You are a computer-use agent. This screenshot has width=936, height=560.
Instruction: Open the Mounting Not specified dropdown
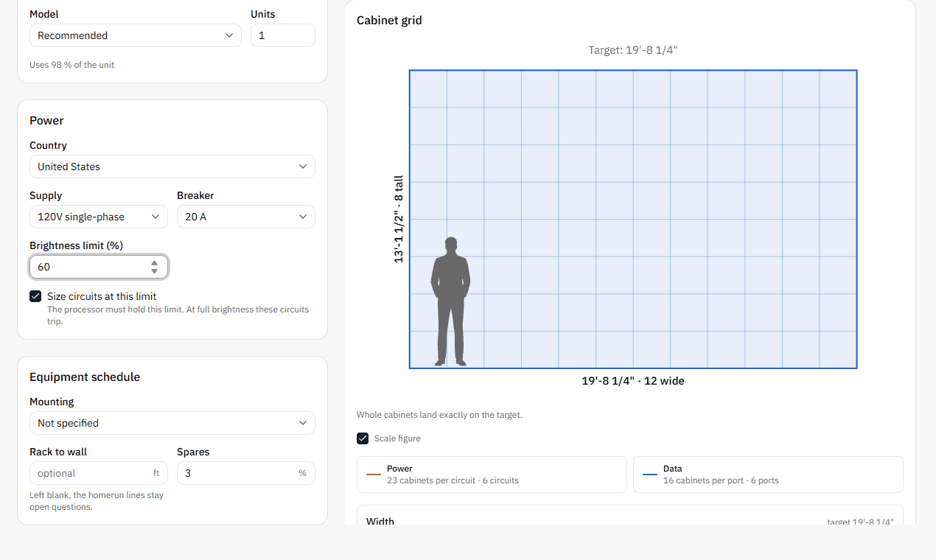click(172, 423)
